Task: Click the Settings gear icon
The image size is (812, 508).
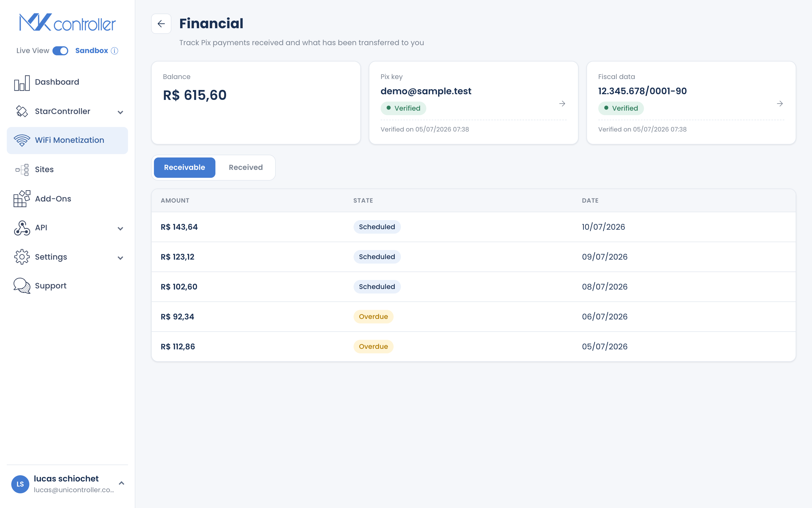Action: click(22, 257)
